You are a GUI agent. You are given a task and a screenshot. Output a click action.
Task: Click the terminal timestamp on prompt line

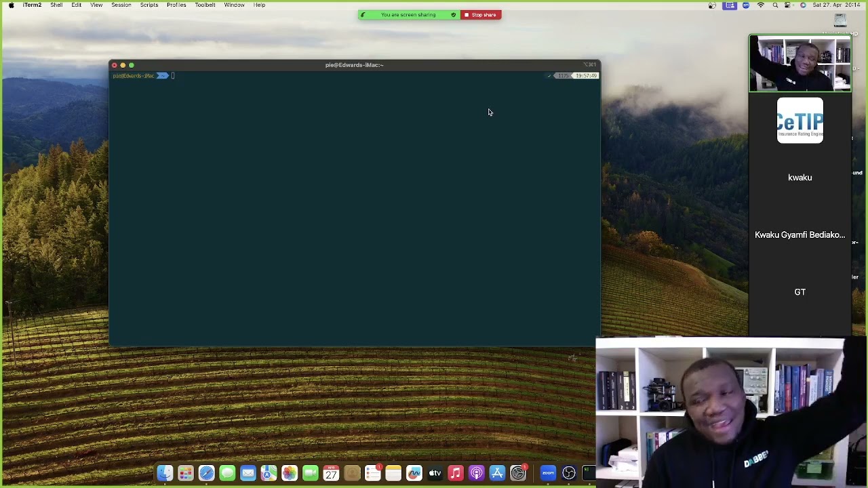587,76
